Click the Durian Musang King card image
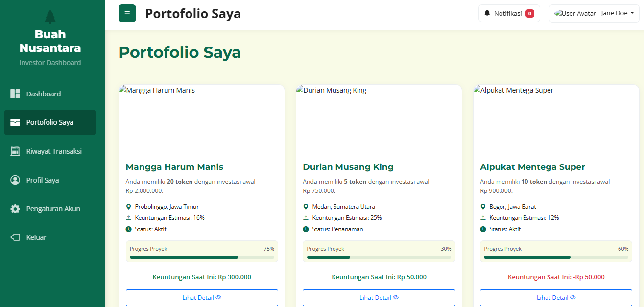The image size is (644, 307). click(379, 120)
